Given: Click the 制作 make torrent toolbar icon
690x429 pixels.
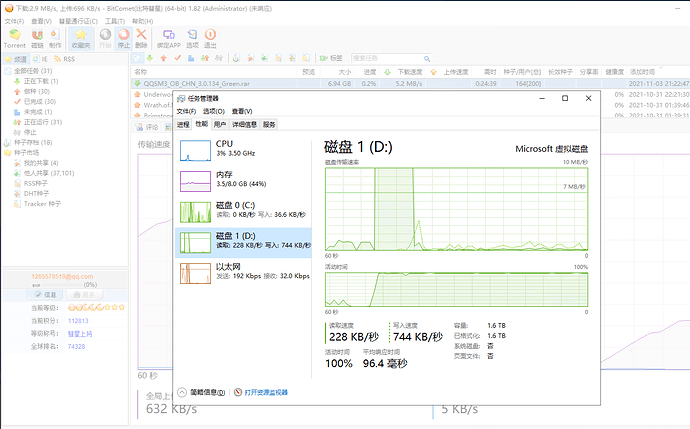Looking at the screenshot, I should pos(55,38).
